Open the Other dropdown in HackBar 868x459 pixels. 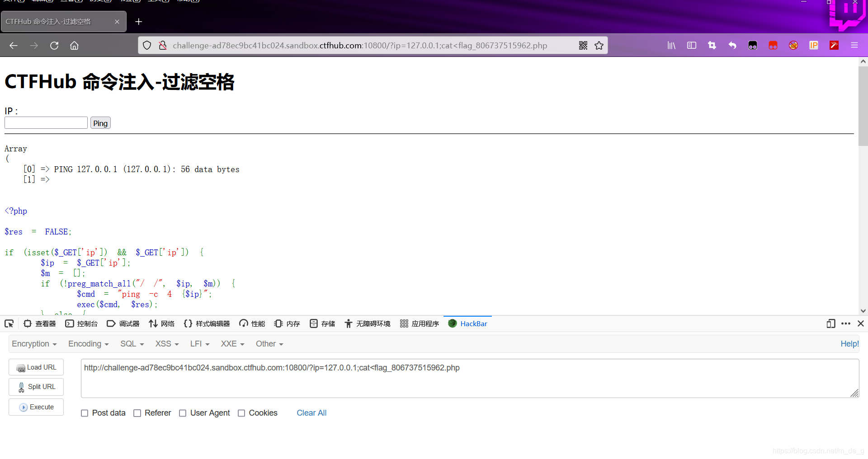pyautogui.click(x=269, y=344)
